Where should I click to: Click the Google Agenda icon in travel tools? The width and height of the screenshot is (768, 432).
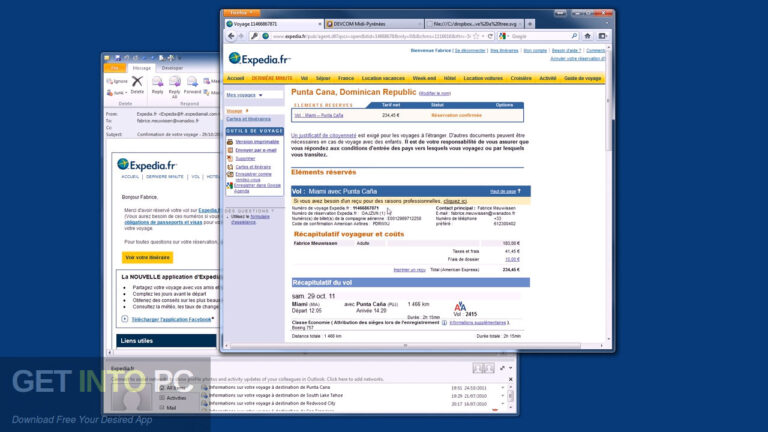click(229, 186)
